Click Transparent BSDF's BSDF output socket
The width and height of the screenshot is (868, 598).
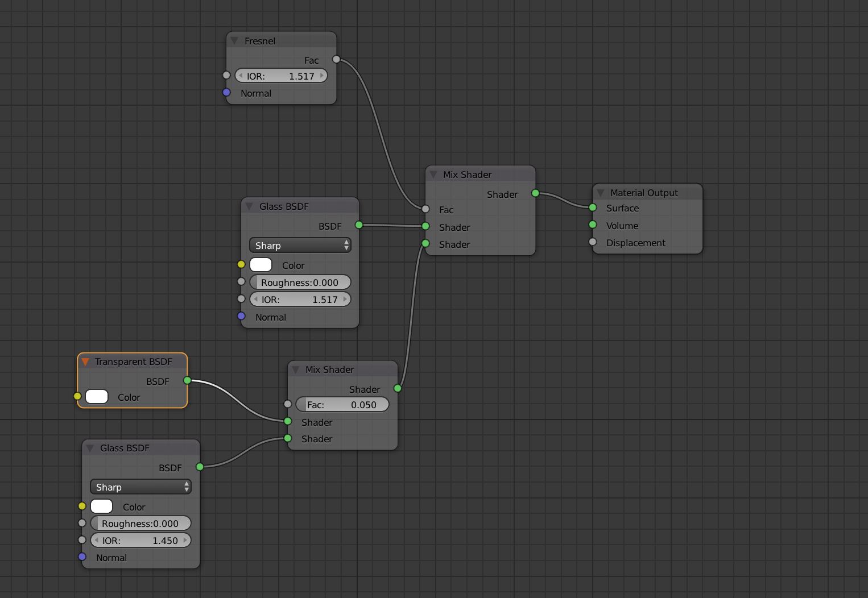pyautogui.click(x=187, y=380)
